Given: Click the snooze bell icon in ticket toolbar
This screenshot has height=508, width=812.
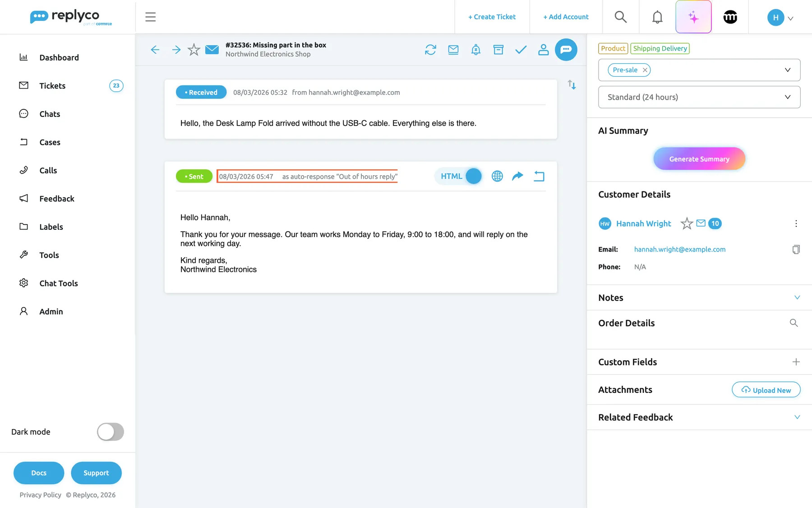Looking at the screenshot, I should click(476, 50).
